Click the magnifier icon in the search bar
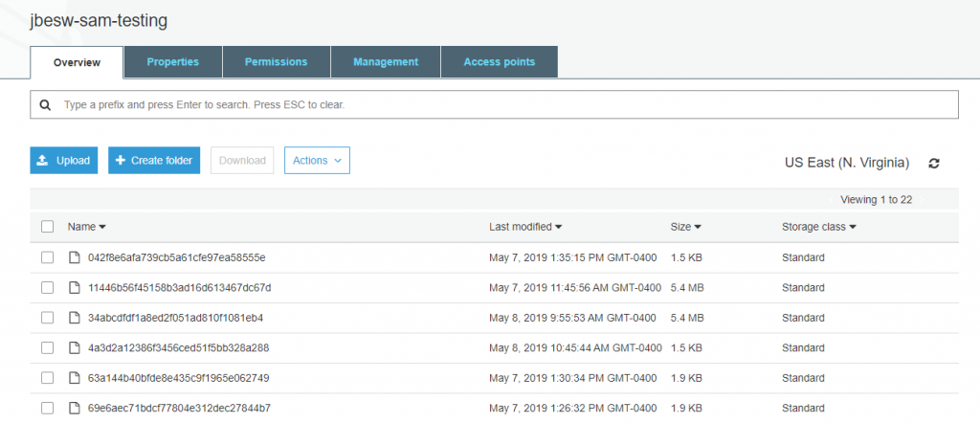 (45, 105)
